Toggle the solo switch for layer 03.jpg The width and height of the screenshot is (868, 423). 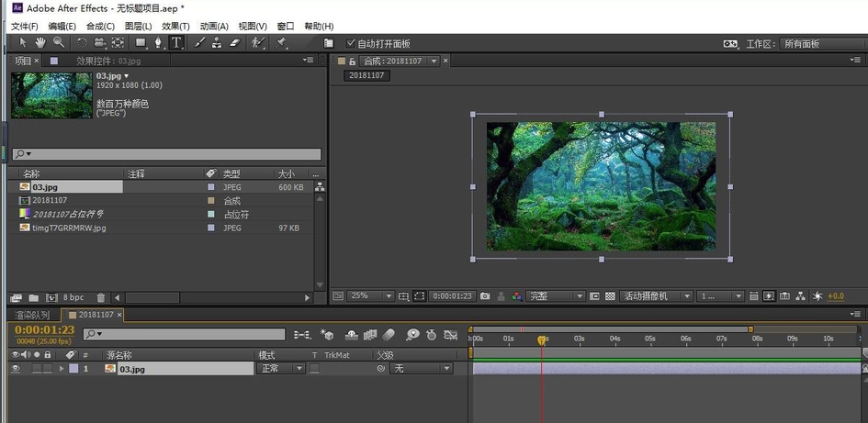37,368
